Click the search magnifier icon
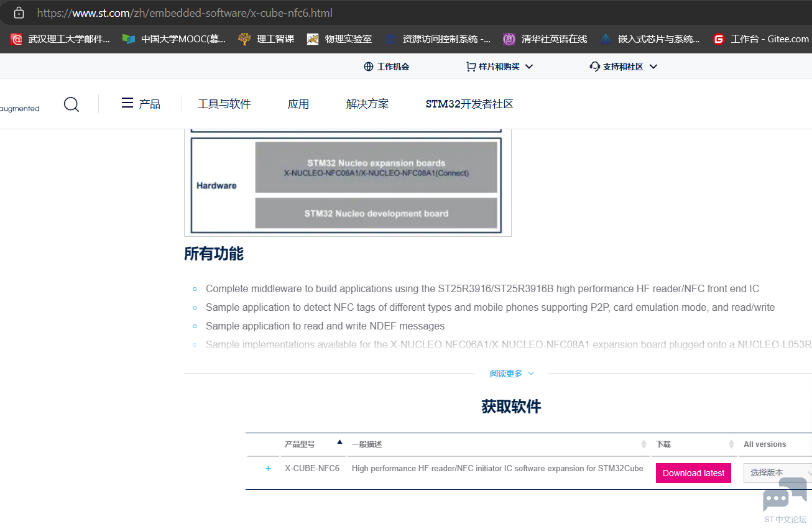 (72, 104)
